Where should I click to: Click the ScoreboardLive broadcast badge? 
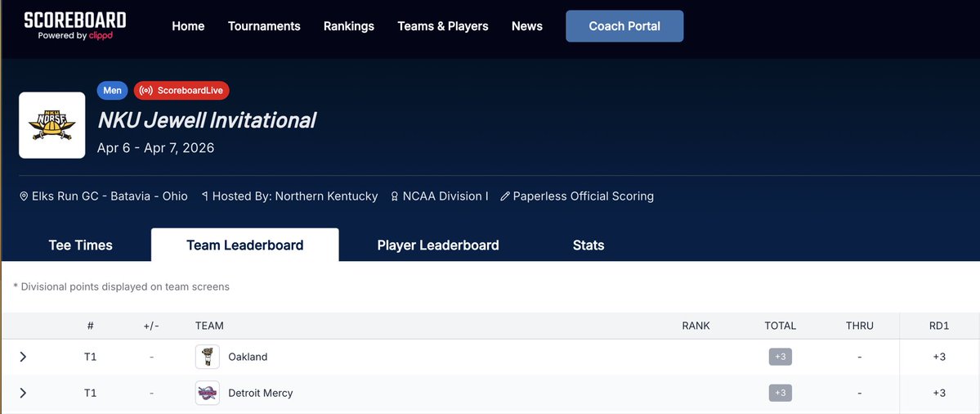(x=182, y=91)
